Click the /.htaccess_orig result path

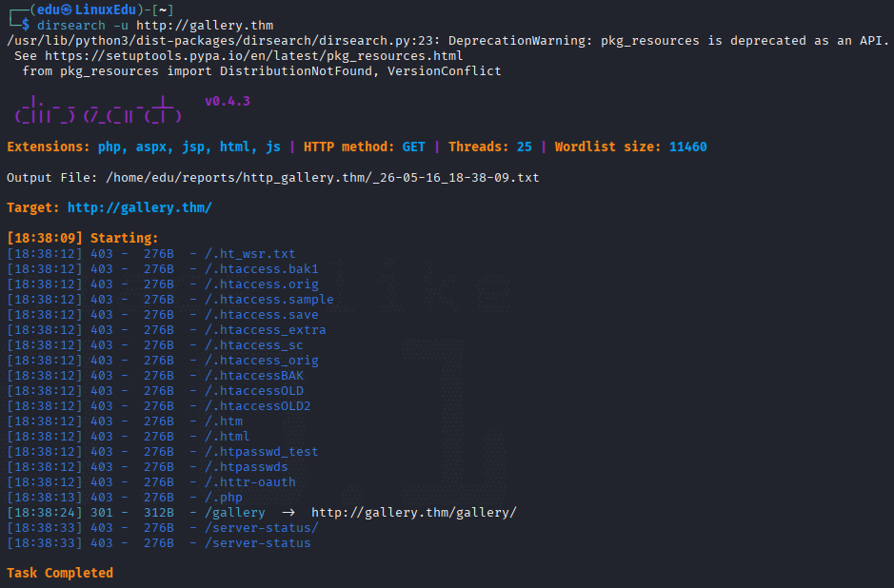point(261,361)
